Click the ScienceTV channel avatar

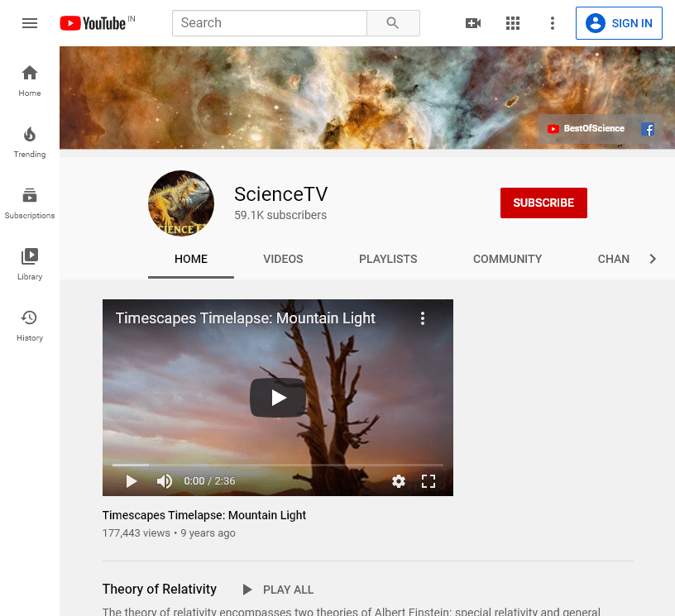tap(181, 203)
